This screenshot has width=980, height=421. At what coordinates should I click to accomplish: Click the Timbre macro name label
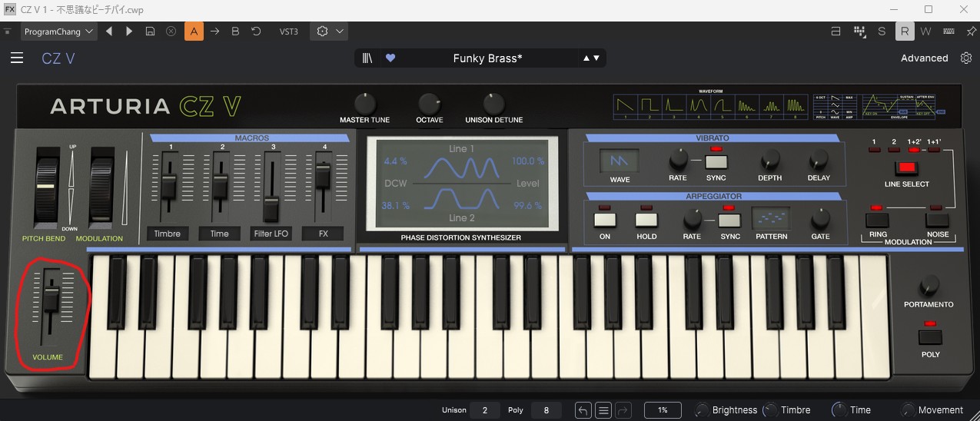click(x=168, y=234)
